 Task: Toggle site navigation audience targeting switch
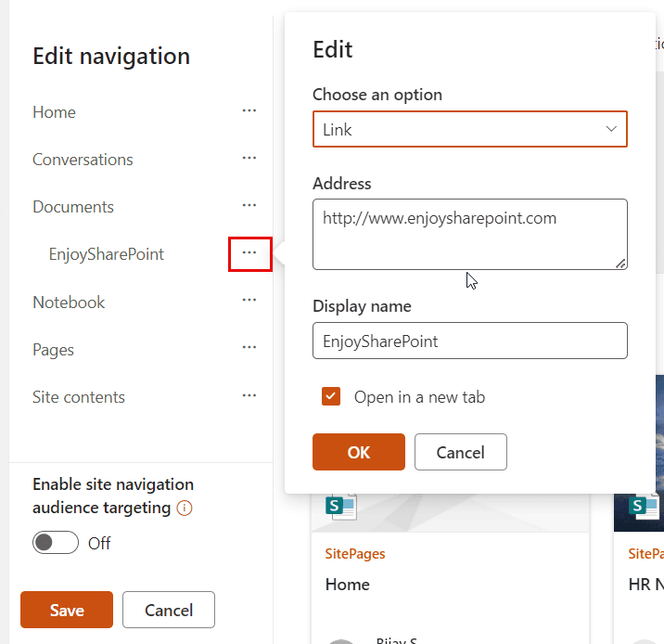tap(56, 542)
